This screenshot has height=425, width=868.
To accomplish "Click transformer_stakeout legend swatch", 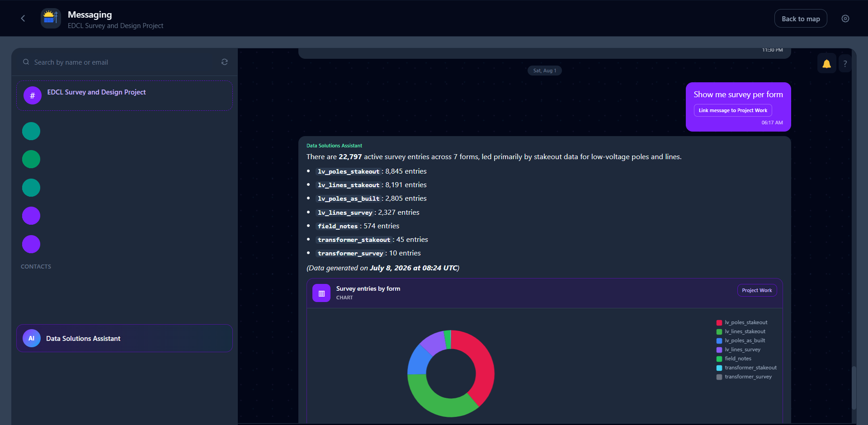I will 719,368.
